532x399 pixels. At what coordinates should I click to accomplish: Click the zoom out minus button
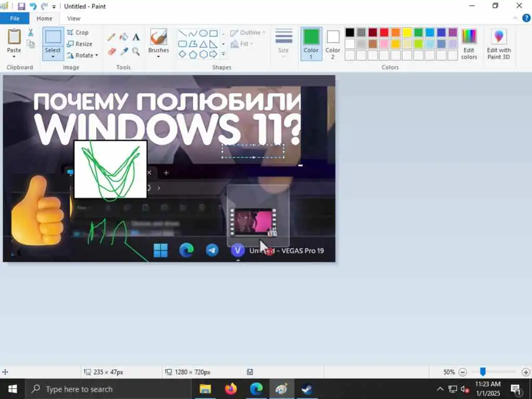[x=462, y=372]
